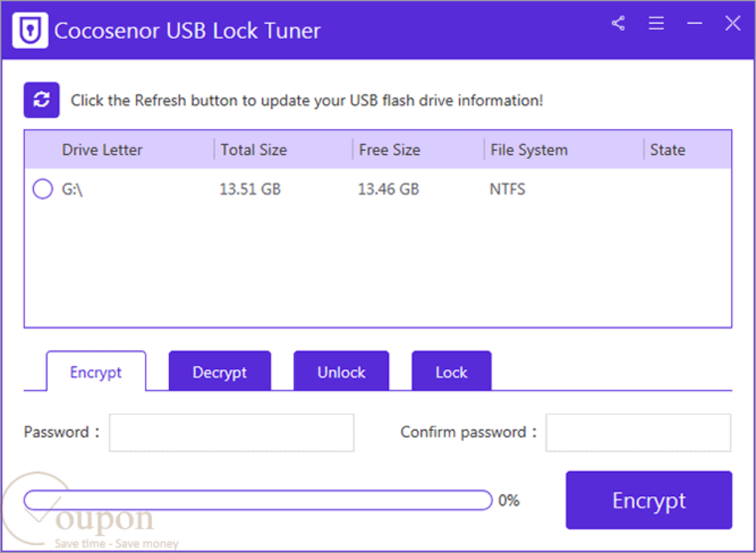
Task: Switch to the Decrypt tab
Action: click(220, 371)
